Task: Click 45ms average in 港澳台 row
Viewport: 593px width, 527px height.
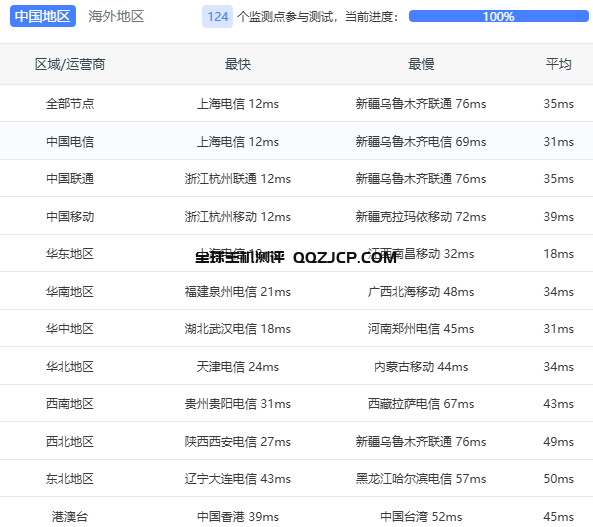Action: (559, 516)
